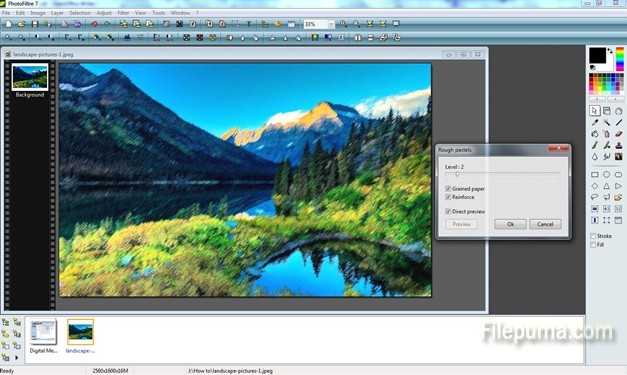Open the File menu
Screen dimensions: 627x375
coord(6,13)
